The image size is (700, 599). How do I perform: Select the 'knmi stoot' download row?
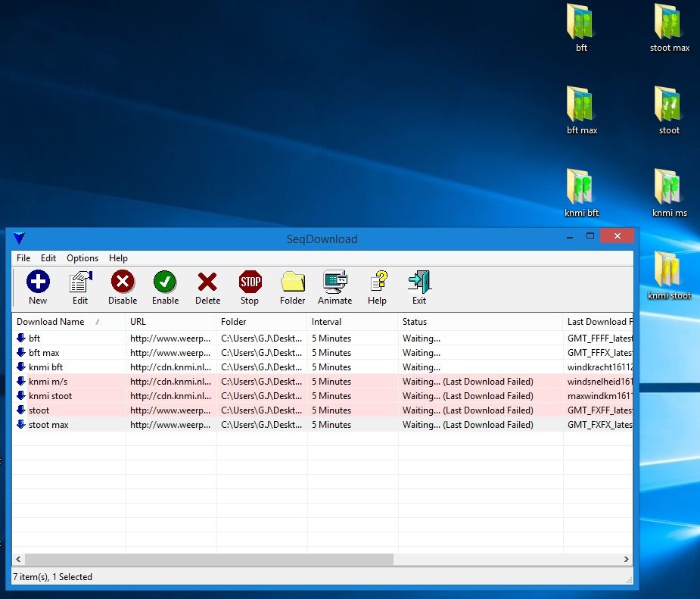click(50, 396)
